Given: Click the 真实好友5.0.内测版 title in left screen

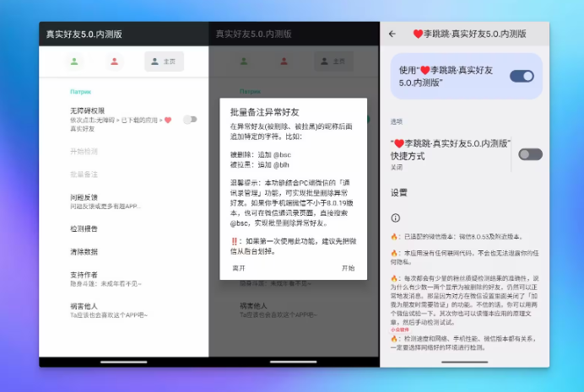Looking at the screenshot, I should click(84, 35).
